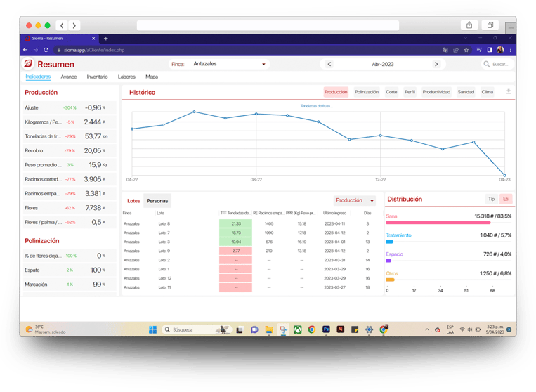Open the Producción table dropdown
This screenshot has width=536, height=392.
point(355,200)
